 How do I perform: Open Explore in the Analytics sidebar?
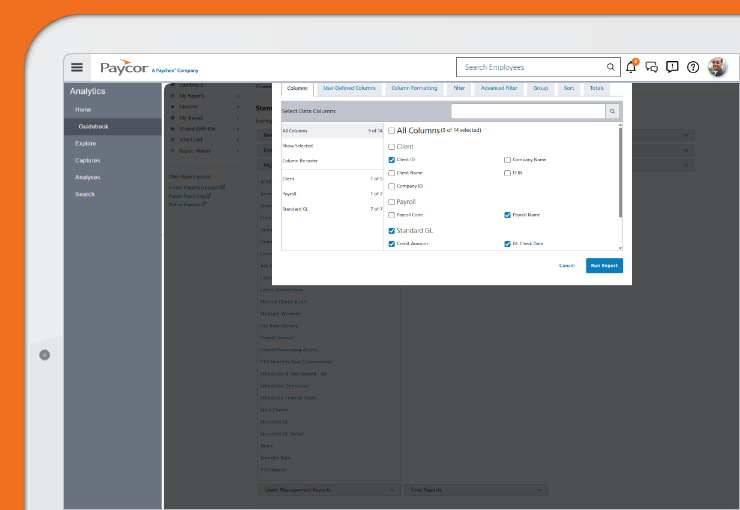pyautogui.click(x=85, y=143)
